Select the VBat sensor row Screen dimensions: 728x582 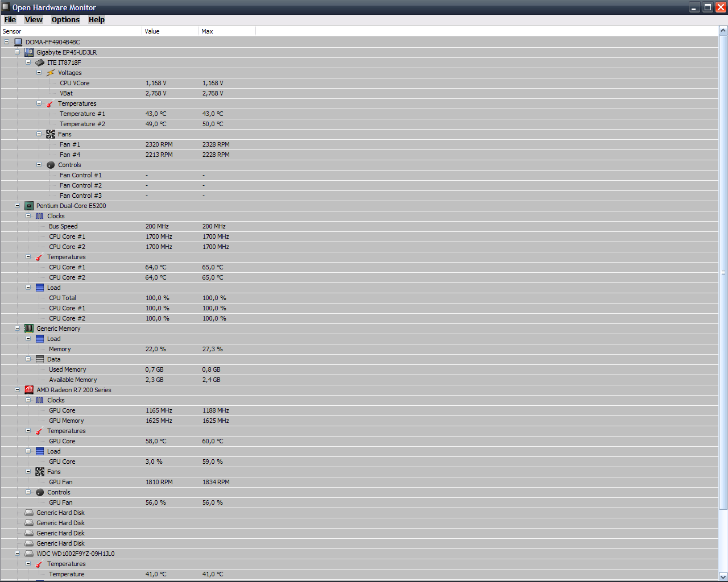(359, 93)
